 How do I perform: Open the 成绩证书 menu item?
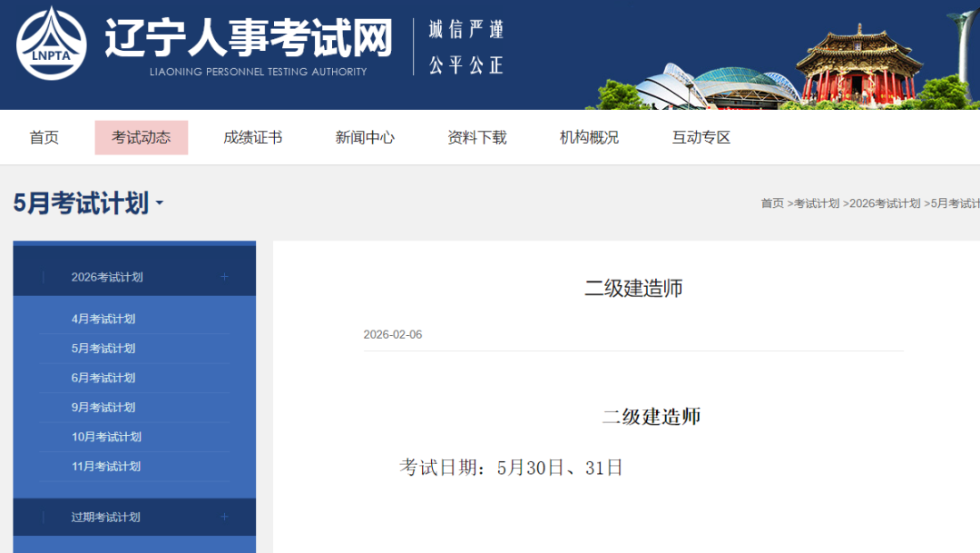[x=252, y=138]
